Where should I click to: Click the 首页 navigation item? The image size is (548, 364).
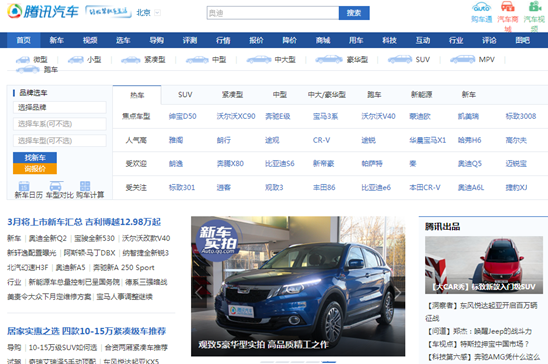point(24,40)
